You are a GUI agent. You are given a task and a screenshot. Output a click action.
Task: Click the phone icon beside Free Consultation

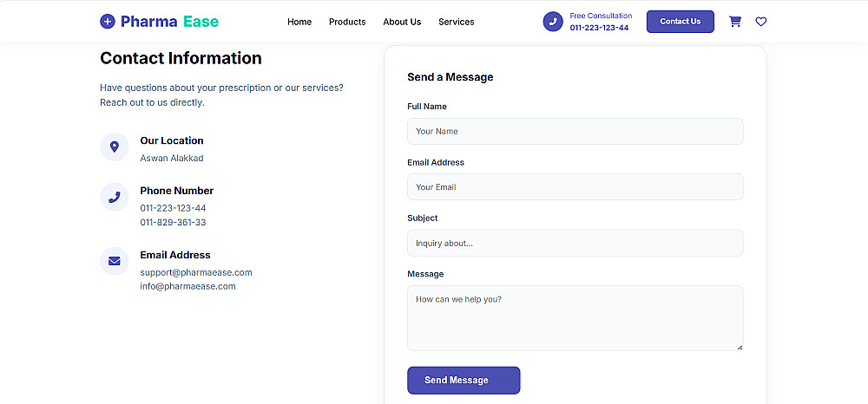click(553, 22)
